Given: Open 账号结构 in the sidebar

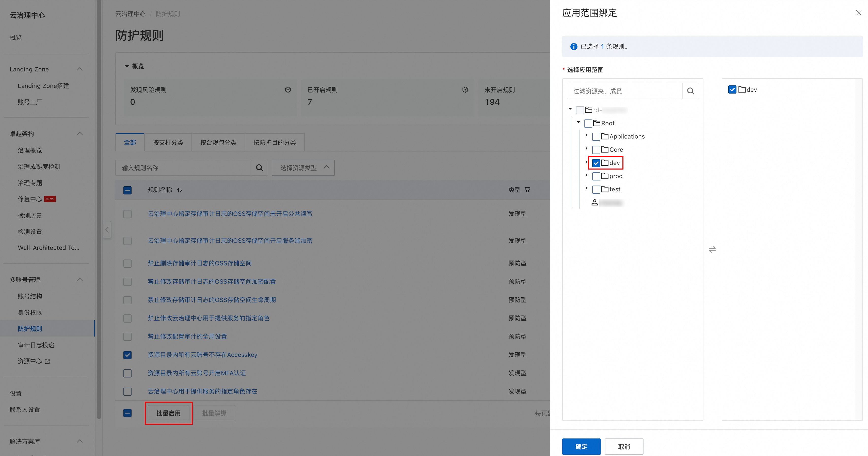Looking at the screenshot, I should [30, 296].
